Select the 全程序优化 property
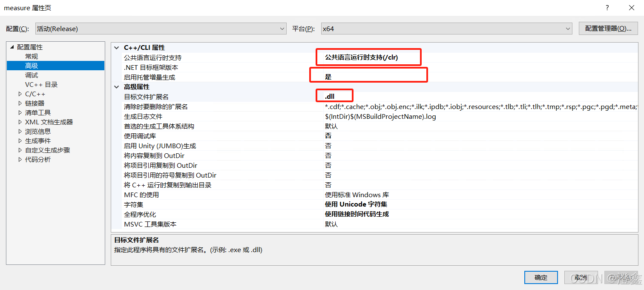644x290 pixels. pyautogui.click(x=140, y=214)
